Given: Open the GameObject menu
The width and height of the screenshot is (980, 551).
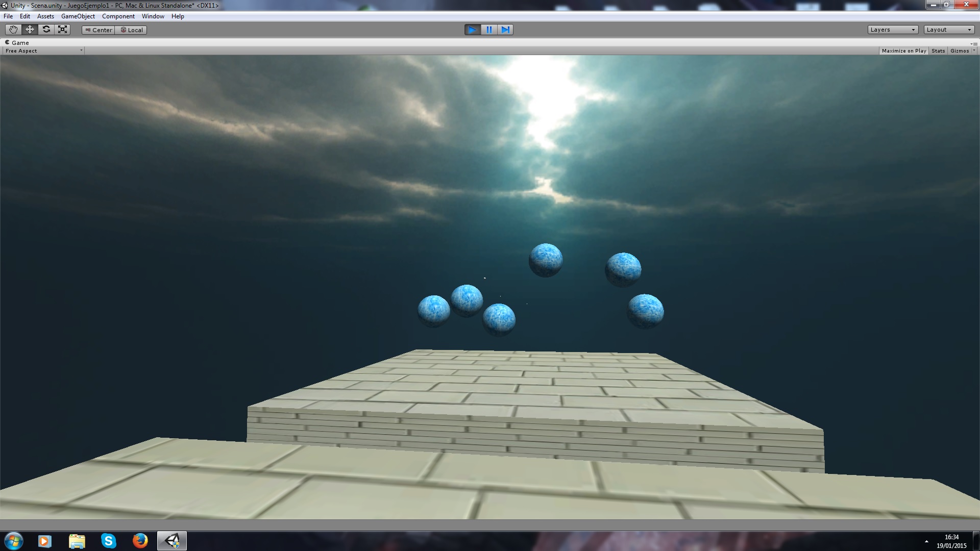Looking at the screenshot, I should pyautogui.click(x=78, y=16).
